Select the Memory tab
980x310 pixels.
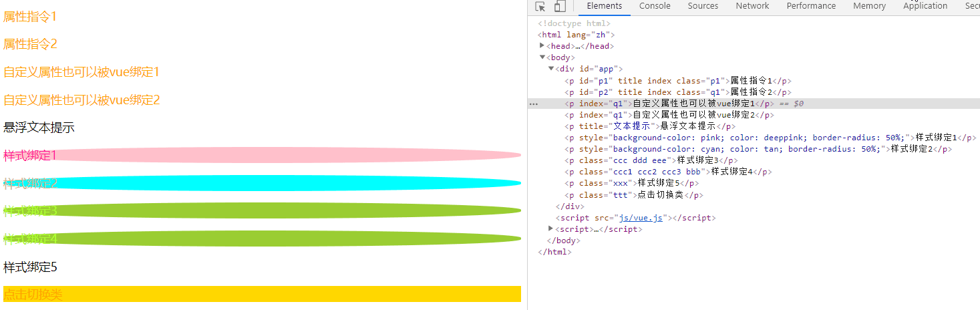[x=869, y=6]
